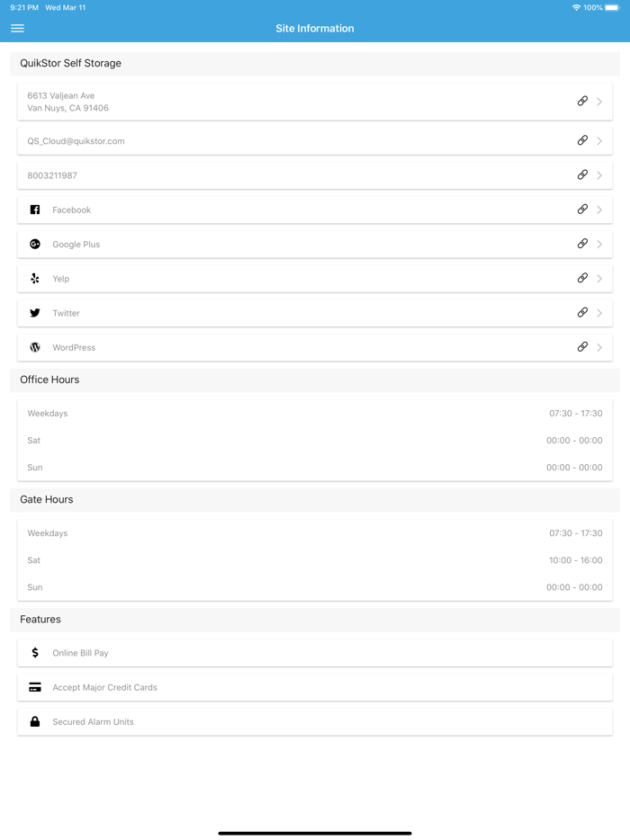
Task: Click the link icon beside email address
Action: pyautogui.click(x=582, y=140)
